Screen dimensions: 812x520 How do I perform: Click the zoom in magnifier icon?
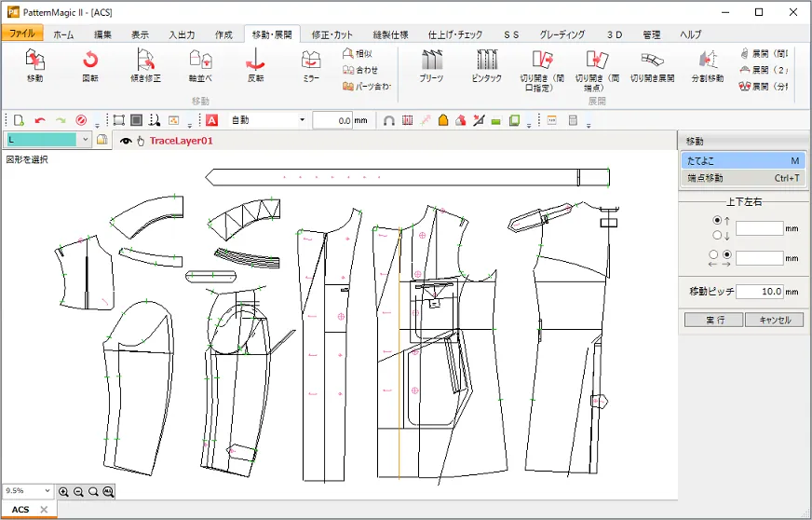pos(63,491)
